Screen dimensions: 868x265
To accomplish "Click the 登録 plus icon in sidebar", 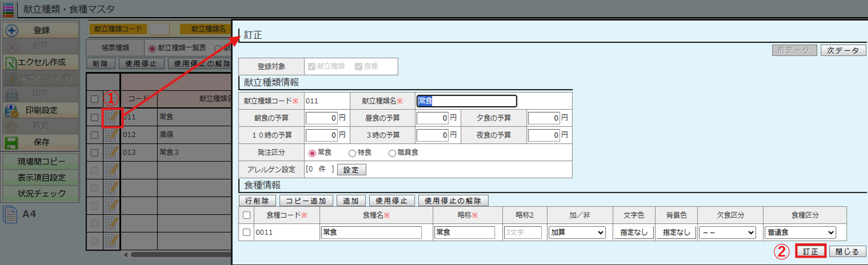I will (x=12, y=30).
